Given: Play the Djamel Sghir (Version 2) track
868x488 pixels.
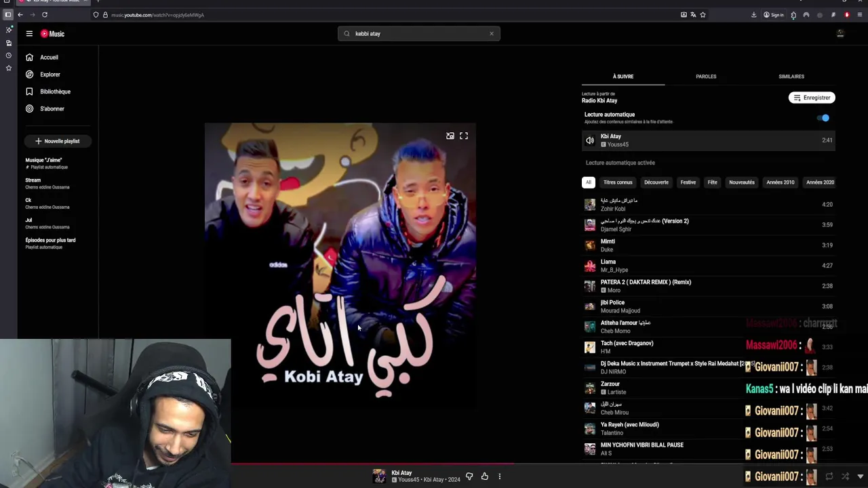Looking at the screenshot, I should coord(709,225).
